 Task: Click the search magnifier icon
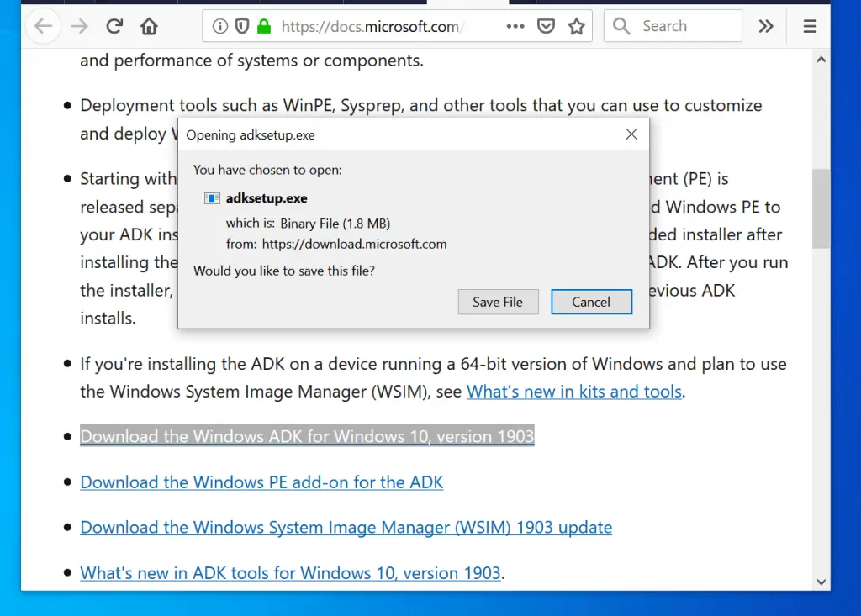click(621, 26)
